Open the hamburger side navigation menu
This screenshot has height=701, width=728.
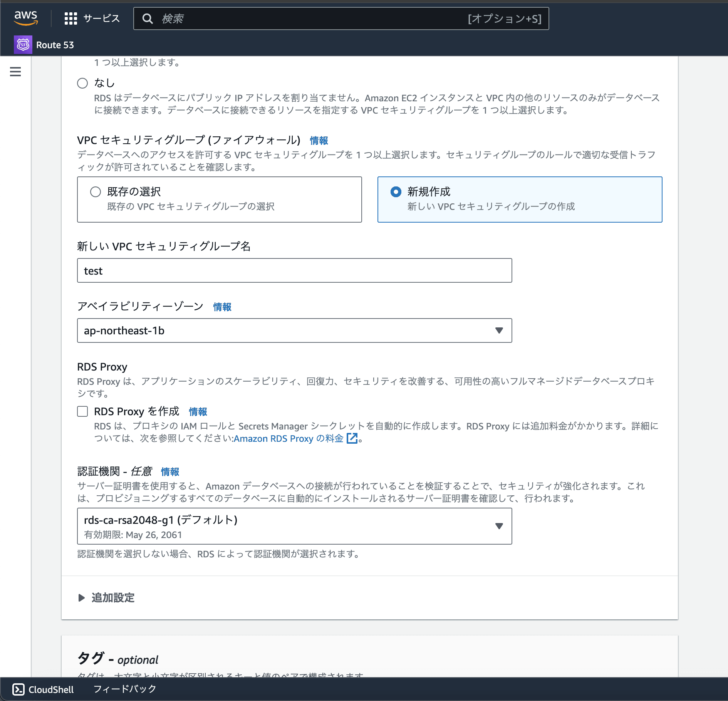[15, 72]
